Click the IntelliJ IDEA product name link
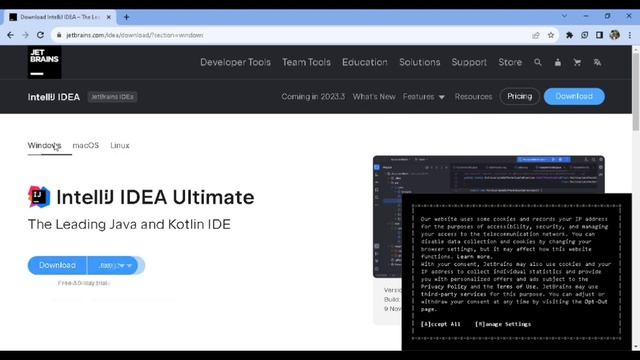This screenshot has width=640, height=360. tap(54, 97)
